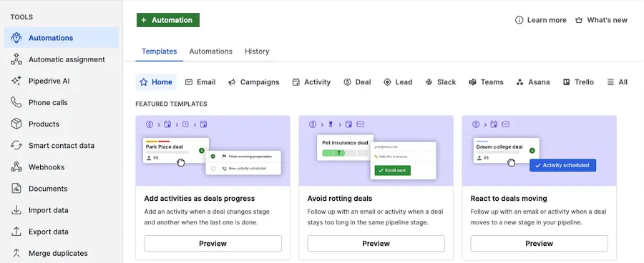Open Webhooks in sidebar
This screenshot has height=263, width=644.
(62, 167)
